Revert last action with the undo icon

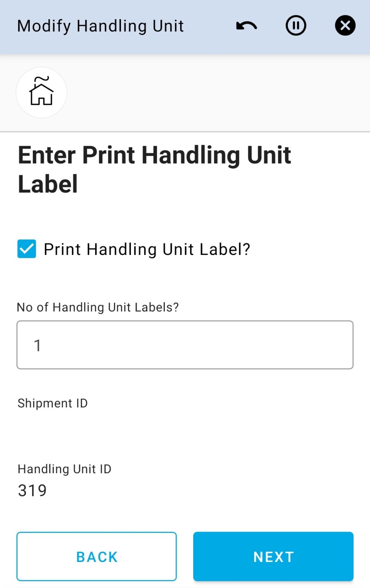pyautogui.click(x=246, y=26)
